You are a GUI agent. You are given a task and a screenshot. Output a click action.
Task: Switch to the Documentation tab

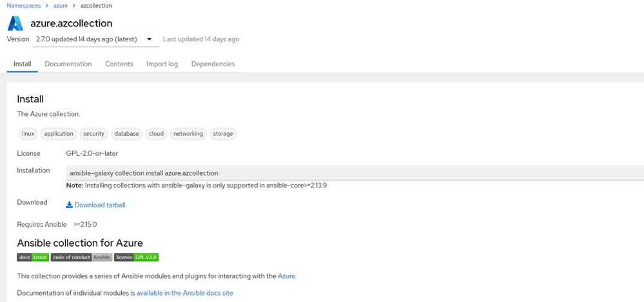coord(68,64)
